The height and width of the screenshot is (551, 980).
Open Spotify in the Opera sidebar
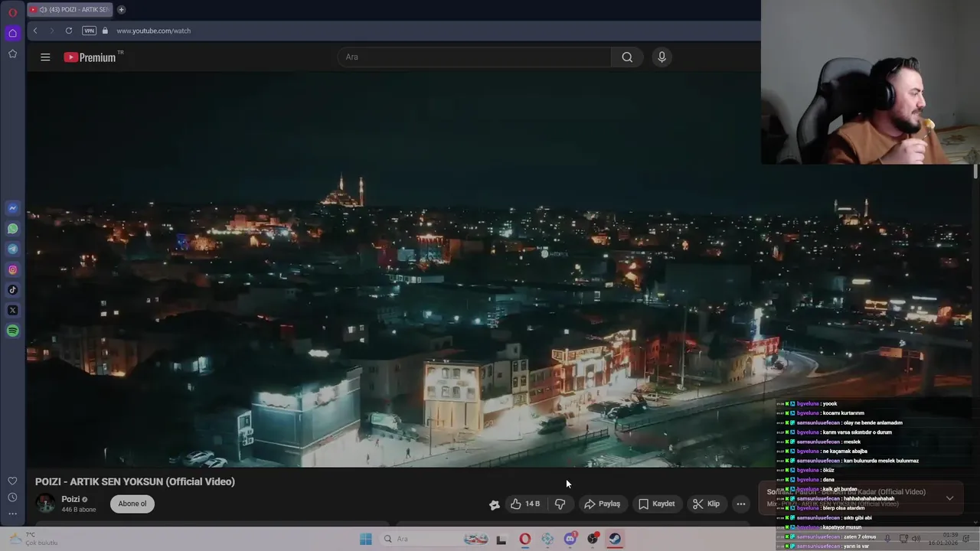[x=12, y=331]
